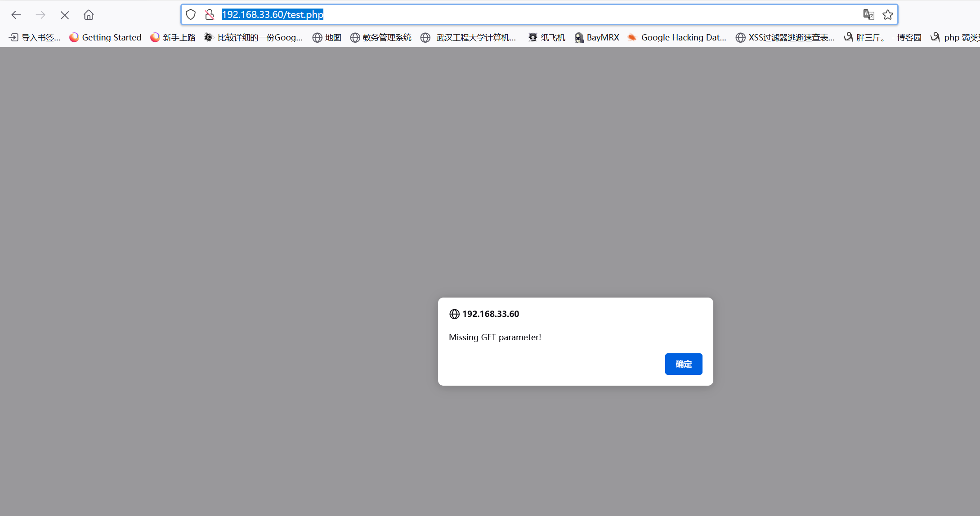This screenshot has width=980, height=516.
Task: Click the forward navigation arrow
Action: click(x=40, y=15)
